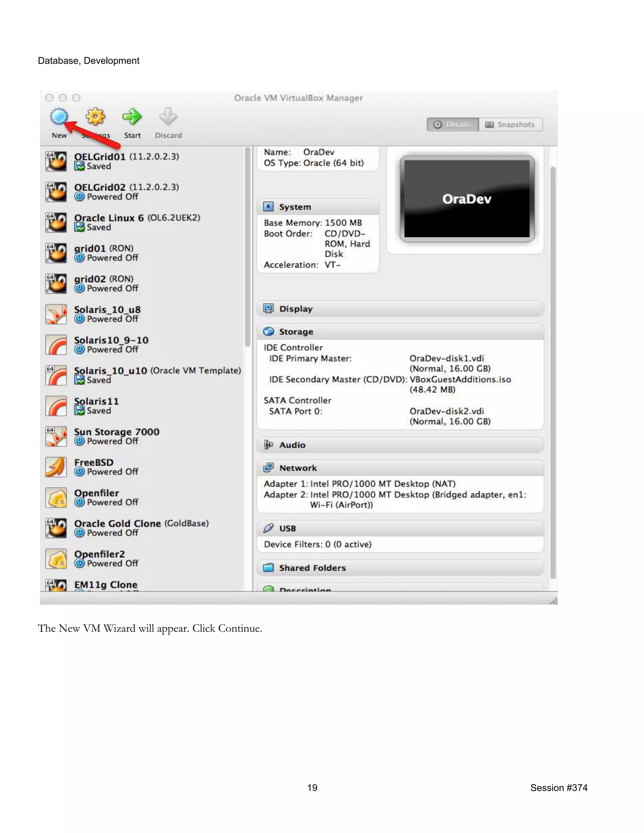Viewport: 644px width, 833px height.
Task: Collapse the USB section header
Action: click(401, 528)
